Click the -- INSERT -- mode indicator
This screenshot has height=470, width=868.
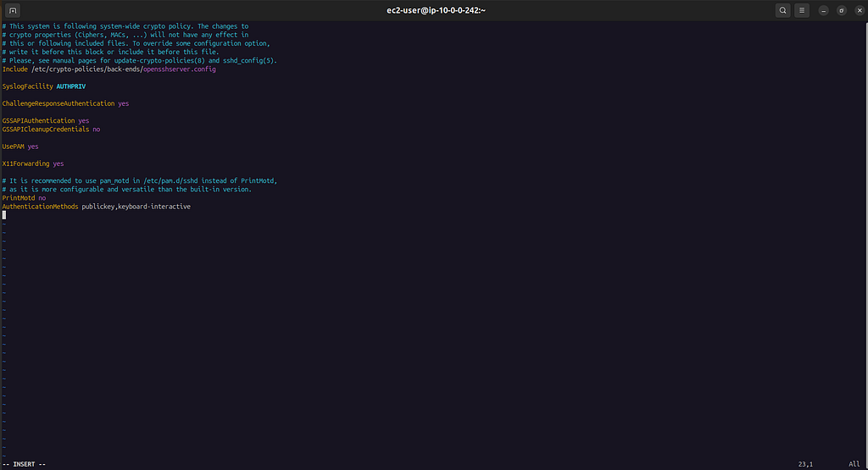(24, 464)
